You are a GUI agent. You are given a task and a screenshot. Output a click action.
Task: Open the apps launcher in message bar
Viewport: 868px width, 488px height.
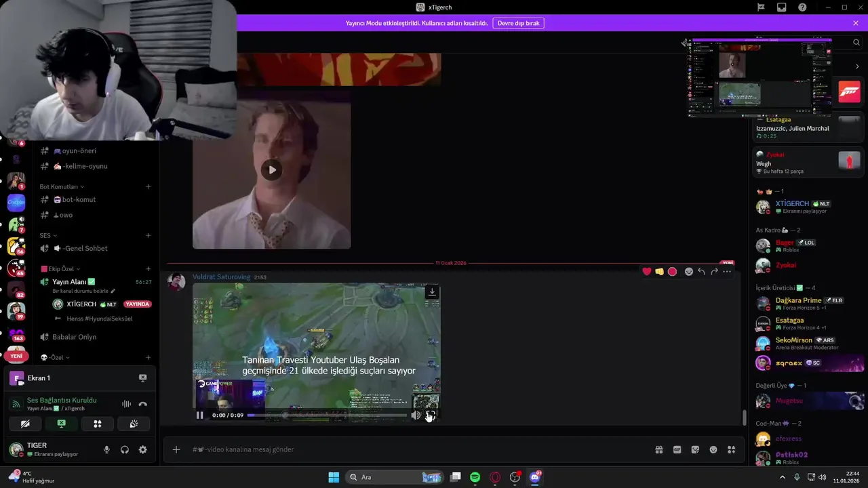[731, 449]
